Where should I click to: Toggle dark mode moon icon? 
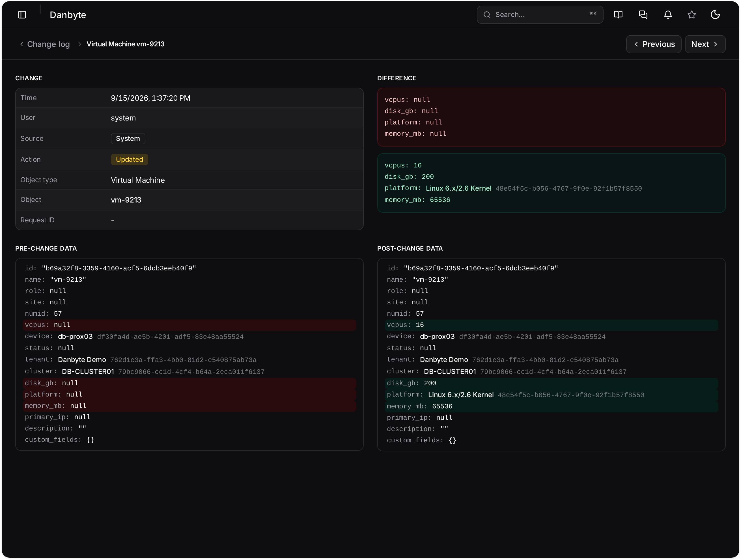pyautogui.click(x=715, y=15)
